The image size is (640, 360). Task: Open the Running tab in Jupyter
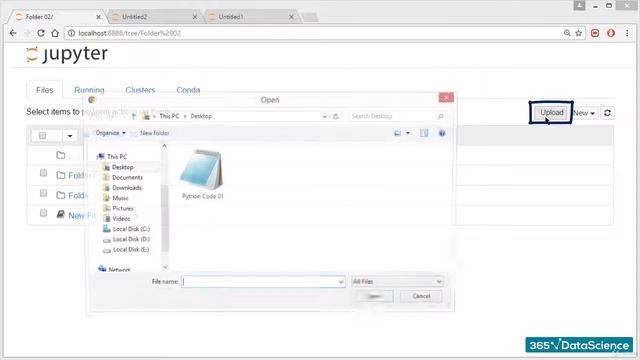click(x=89, y=90)
